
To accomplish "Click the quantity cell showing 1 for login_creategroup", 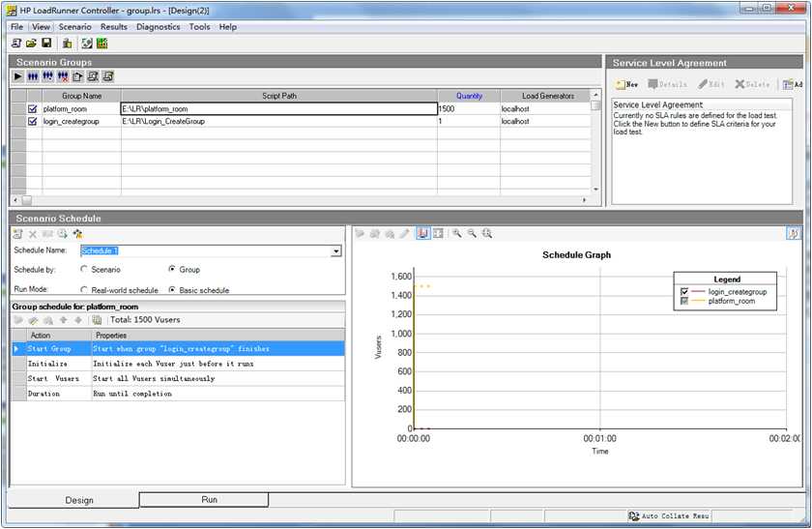I will 469,121.
